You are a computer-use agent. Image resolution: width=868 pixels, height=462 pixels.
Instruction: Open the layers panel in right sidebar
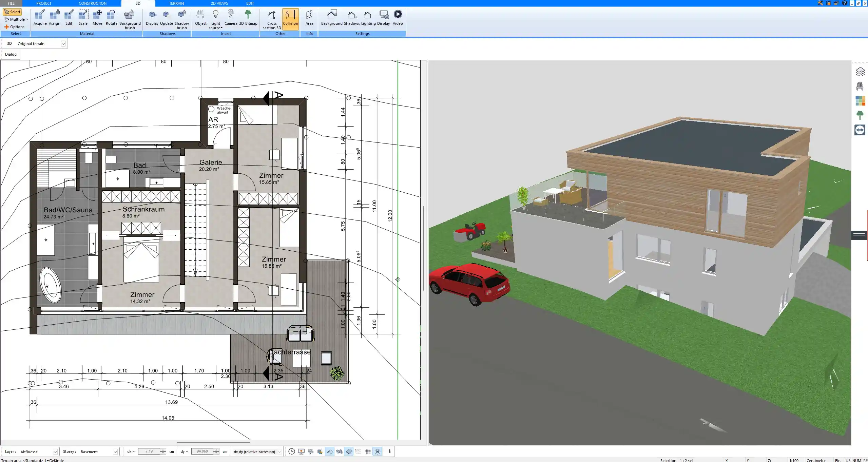point(860,72)
